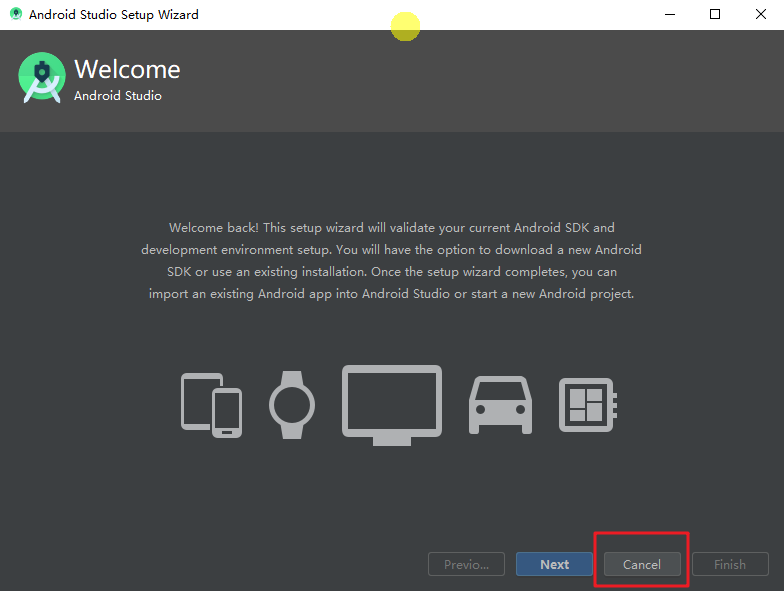Click the Android Things chip board icon
The image size is (784, 591).
point(588,405)
